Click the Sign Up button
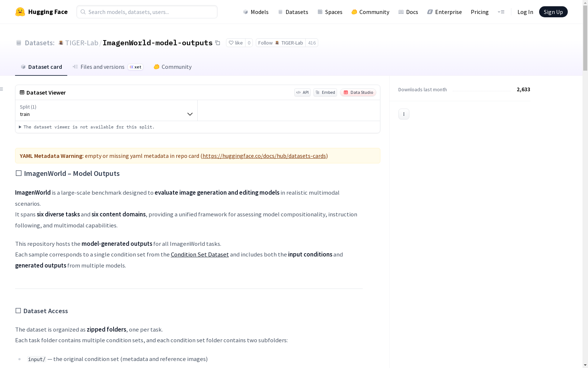588x368 pixels. [x=553, y=12]
